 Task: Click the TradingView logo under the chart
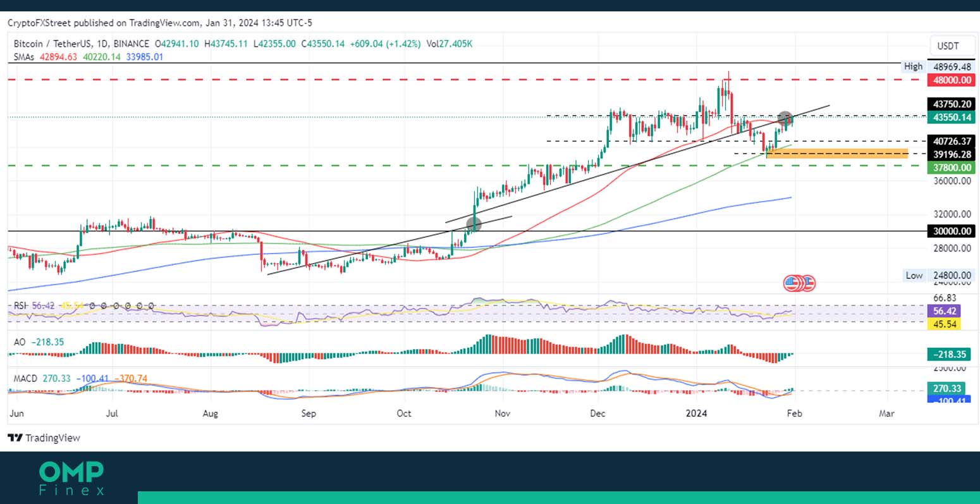coord(44,438)
